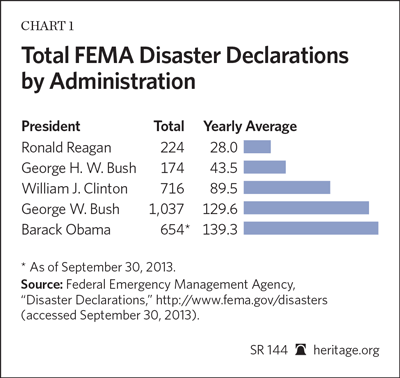
Task: Click the 139.3 yearly average value
Action: click(x=220, y=230)
